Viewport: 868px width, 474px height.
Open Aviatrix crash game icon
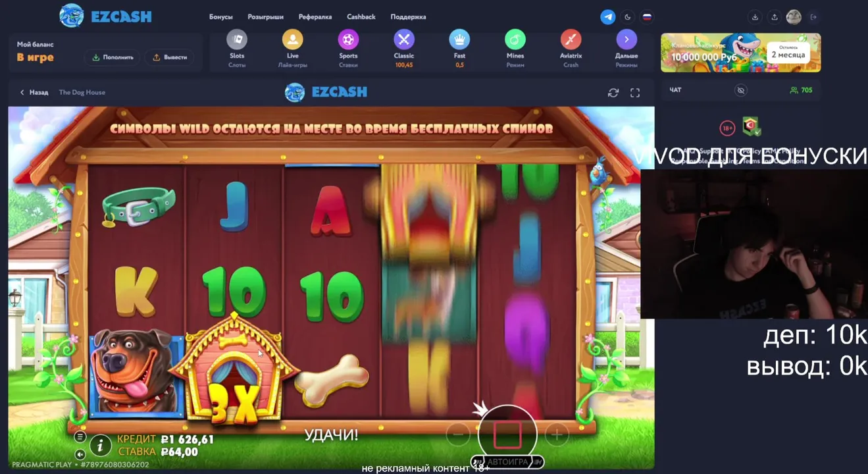[x=571, y=40]
